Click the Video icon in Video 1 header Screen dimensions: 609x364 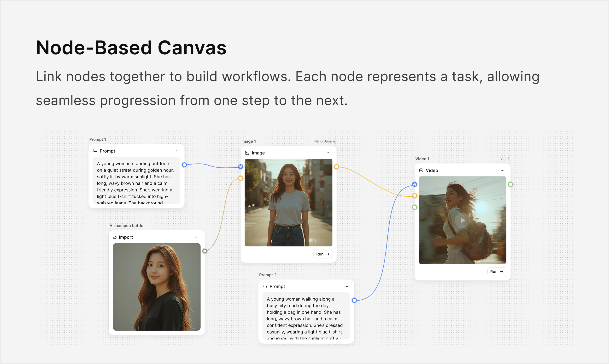click(x=421, y=170)
